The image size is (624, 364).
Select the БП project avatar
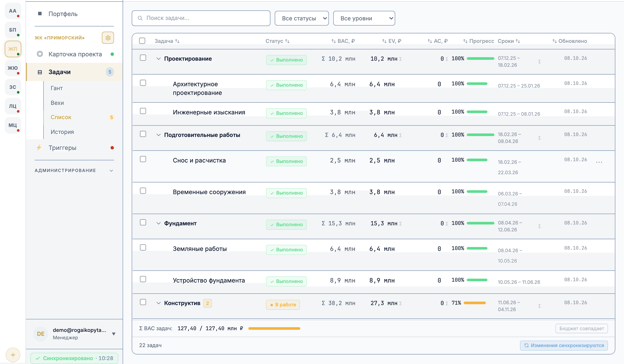coord(13,30)
